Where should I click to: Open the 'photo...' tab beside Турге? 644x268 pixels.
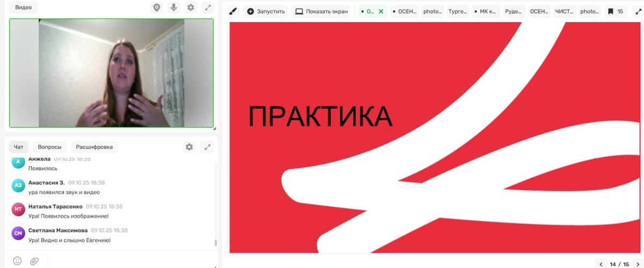(x=433, y=11)
